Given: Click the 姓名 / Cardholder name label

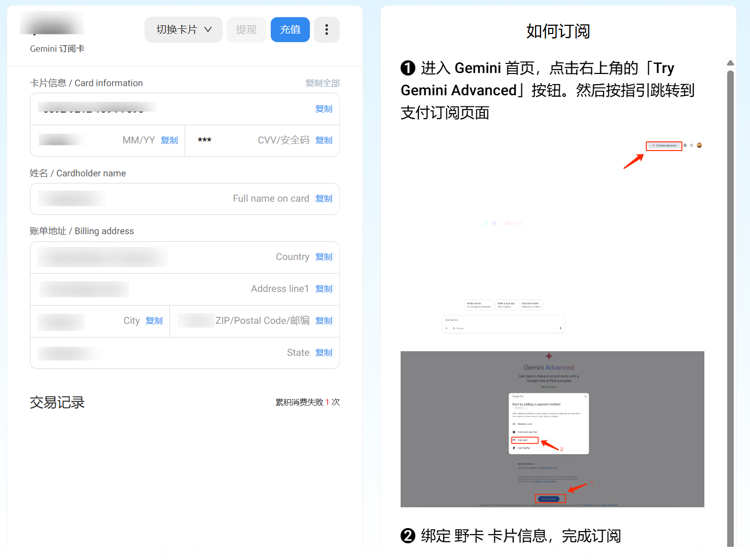Looking at the screenshot, I should pos(78,173).
